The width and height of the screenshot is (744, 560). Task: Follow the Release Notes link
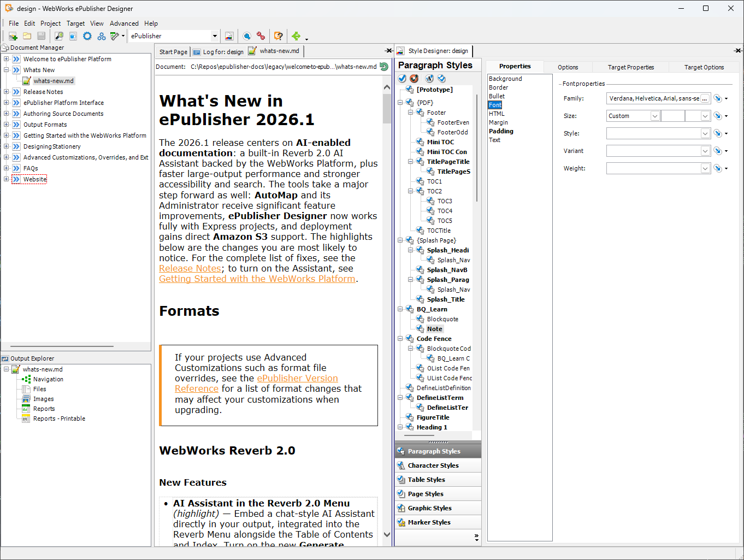click(190, 268)
